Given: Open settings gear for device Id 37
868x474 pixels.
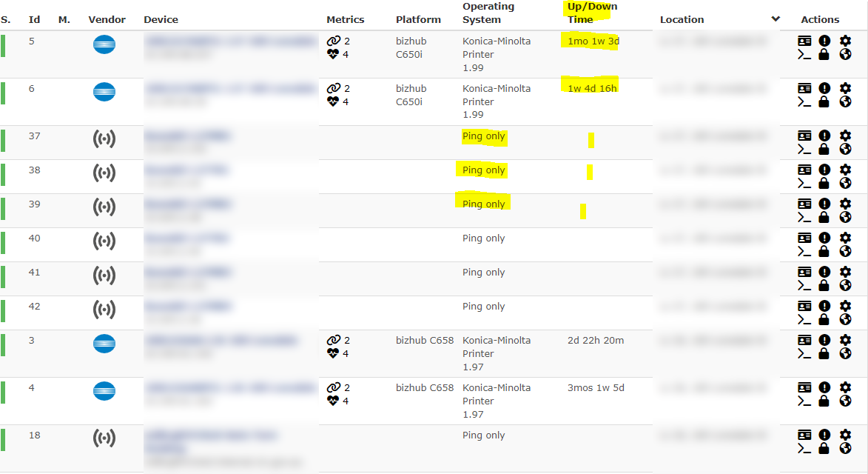Looking at the screenshot, I should pyautogui.click(x=845, y=136).
